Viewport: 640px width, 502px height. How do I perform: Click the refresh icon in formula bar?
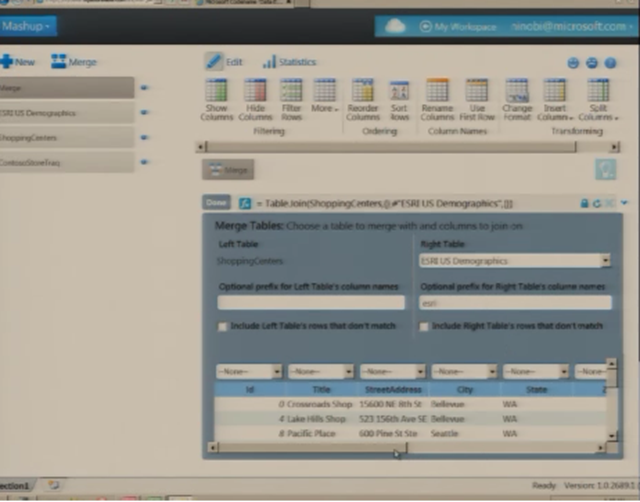tap(597, 203)
